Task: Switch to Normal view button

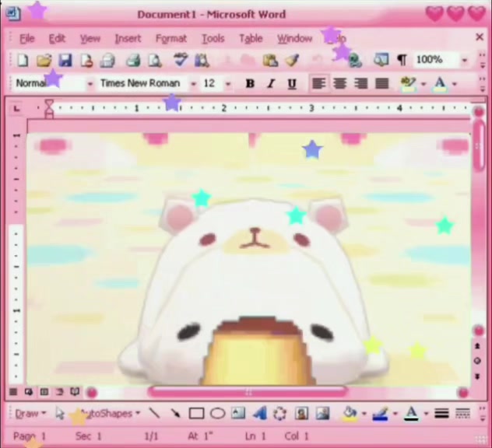Action: coord(13,392)
